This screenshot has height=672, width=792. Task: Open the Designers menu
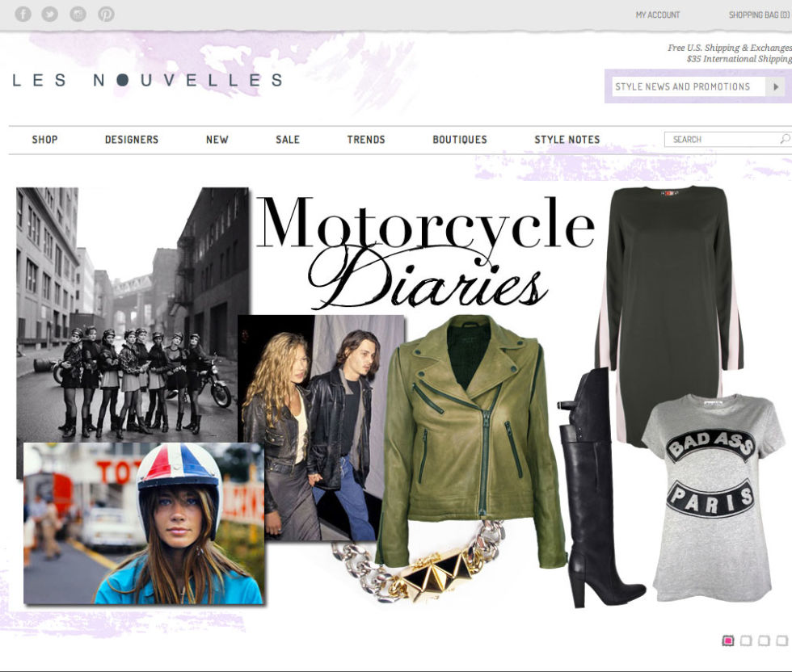132,140
